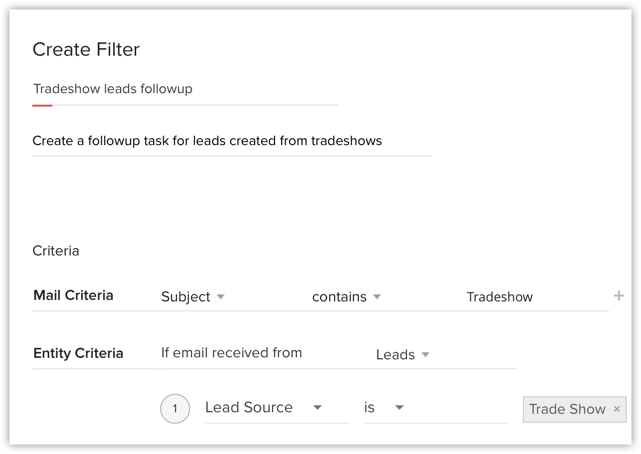Click the Entity Criteria label
The height and width of the screenshot is (454, 641).
78,353
